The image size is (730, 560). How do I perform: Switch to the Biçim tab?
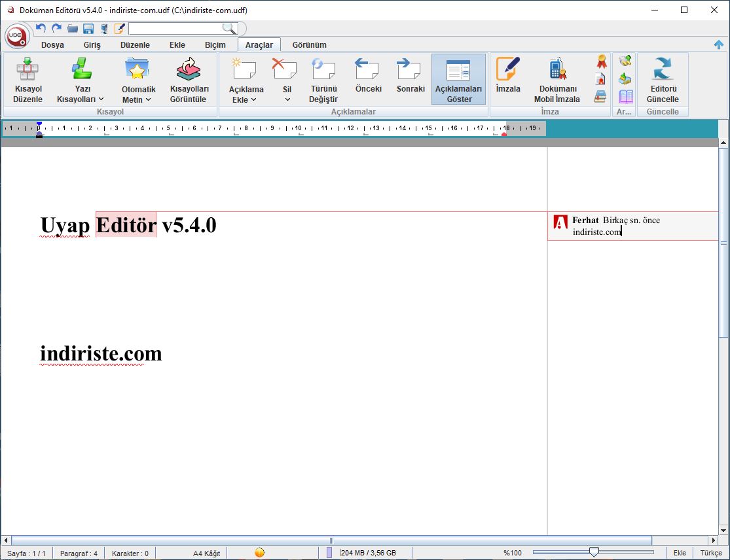[x=215, y=45]
